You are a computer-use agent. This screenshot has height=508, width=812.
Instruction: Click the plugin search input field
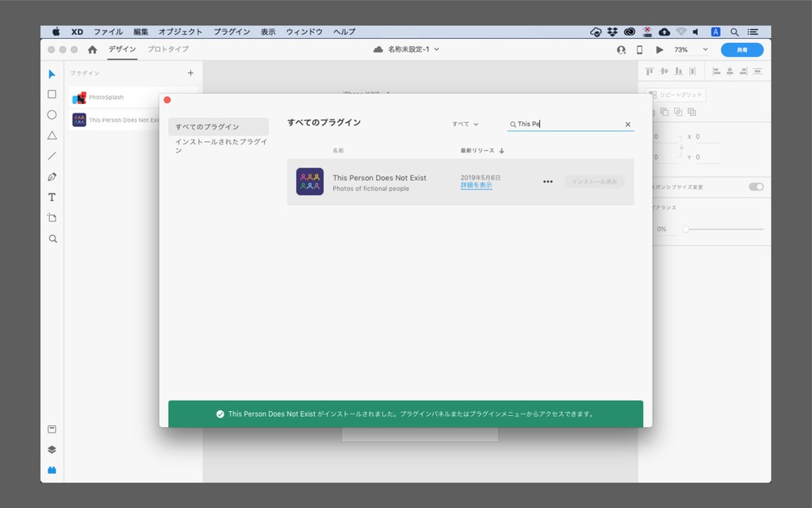569,125
